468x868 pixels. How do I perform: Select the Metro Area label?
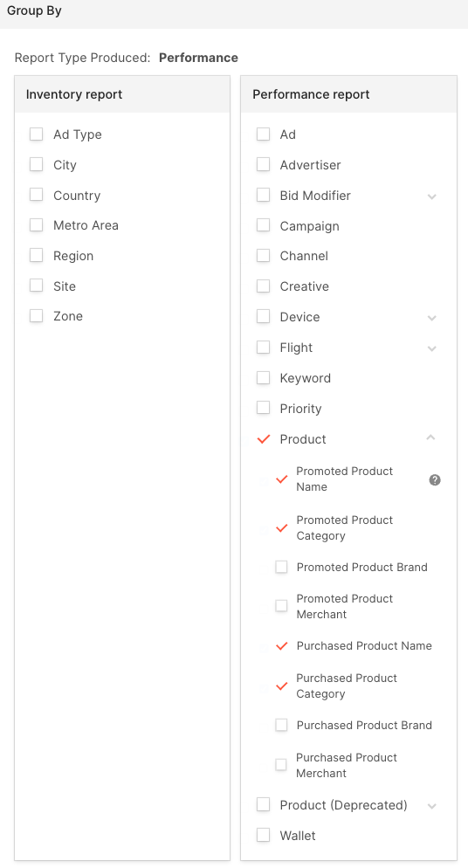coord(86,225)
